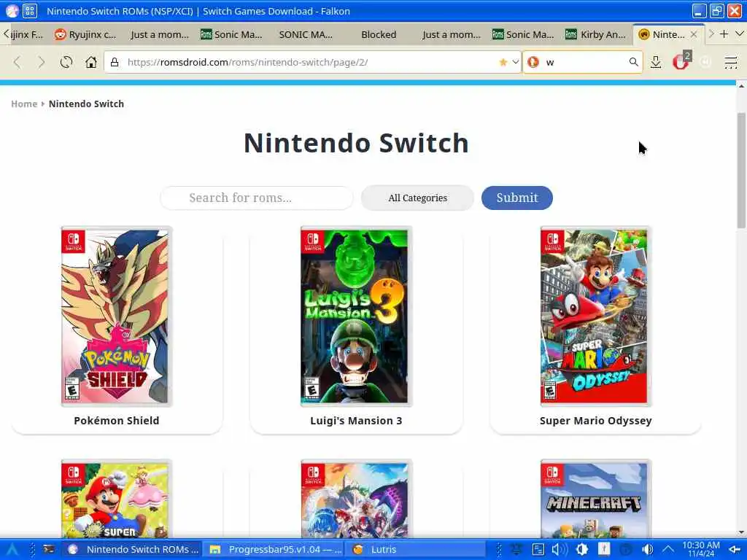Viewport: 747px width, 560px height.
Task: Go to the browser home page
Action: 91,63
